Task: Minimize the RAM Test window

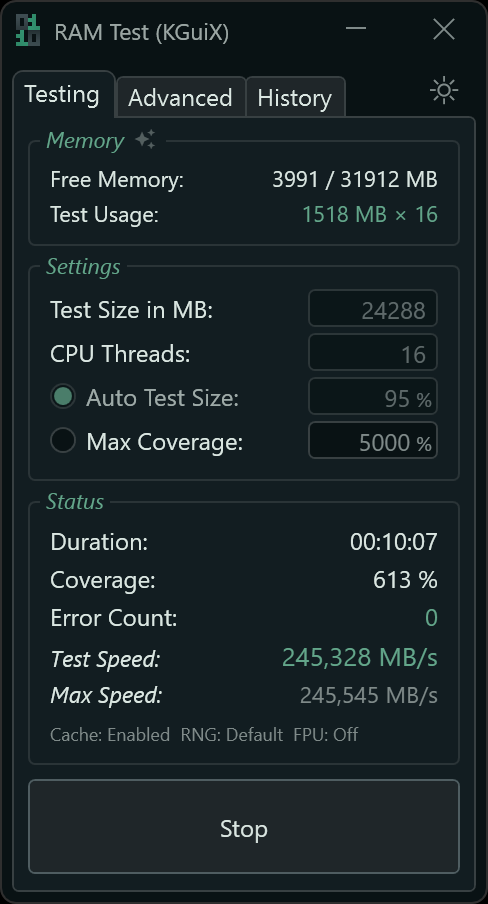Action: 356,28
